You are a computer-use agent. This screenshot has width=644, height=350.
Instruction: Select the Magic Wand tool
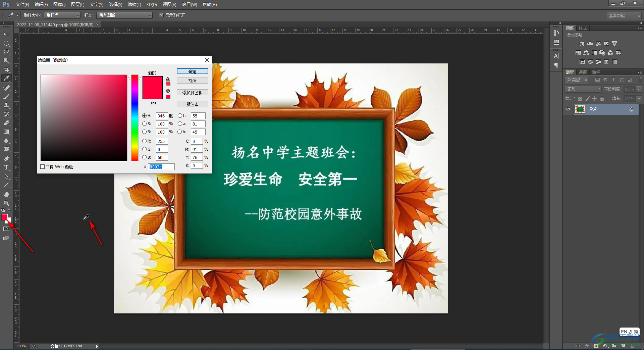(6, 61)
